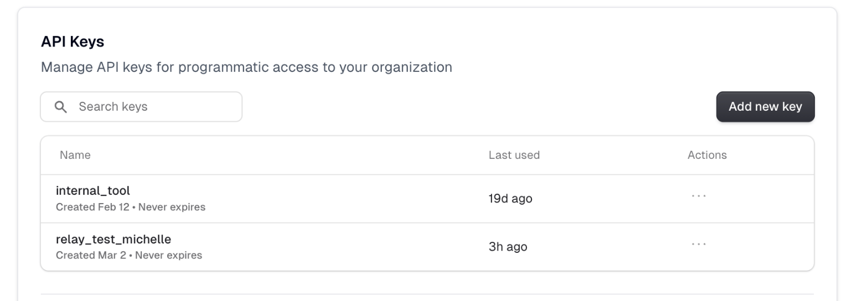Click the Created Mar 2 date text
Image resolution: width=868 pixels, height=301 pixels.
coord(91,256)
